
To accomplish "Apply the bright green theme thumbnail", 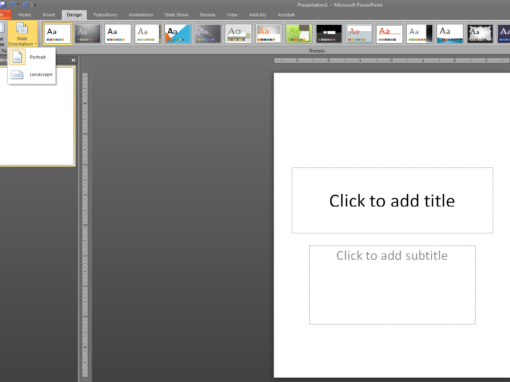I will pyautogui.click(x=298, y=34).
